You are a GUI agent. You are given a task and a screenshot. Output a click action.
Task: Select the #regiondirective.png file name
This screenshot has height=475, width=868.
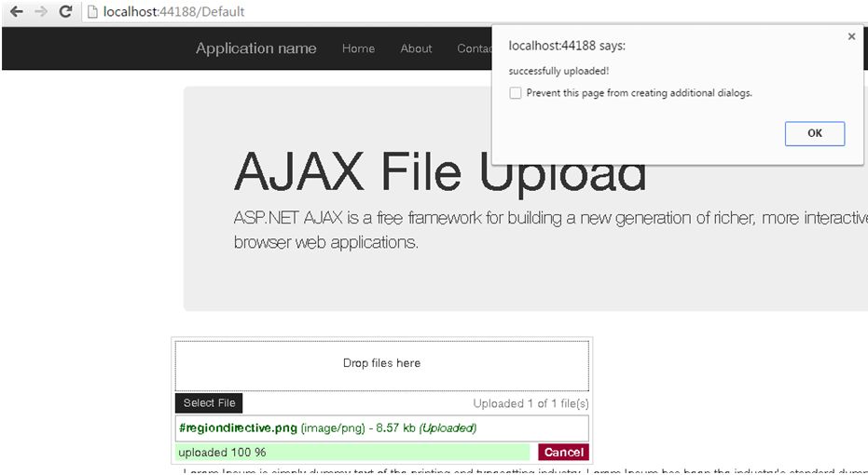(x=238, y=428)
